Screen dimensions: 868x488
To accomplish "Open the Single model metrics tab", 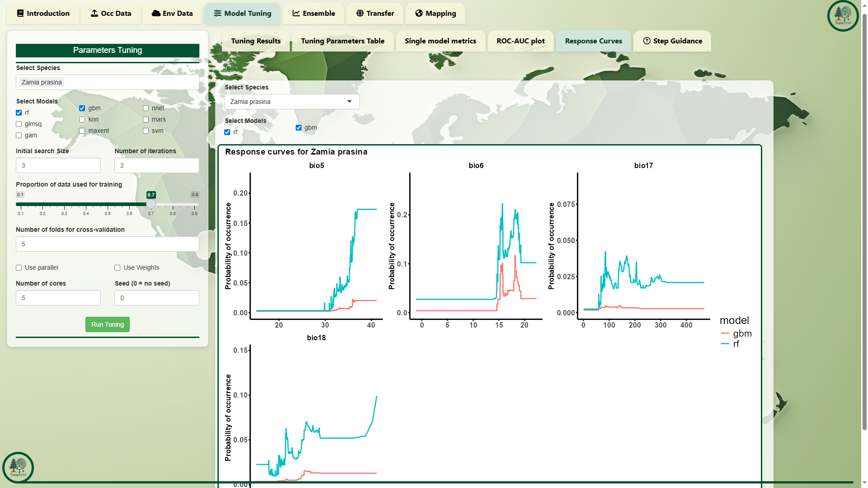I will click(x=440, y=41).
